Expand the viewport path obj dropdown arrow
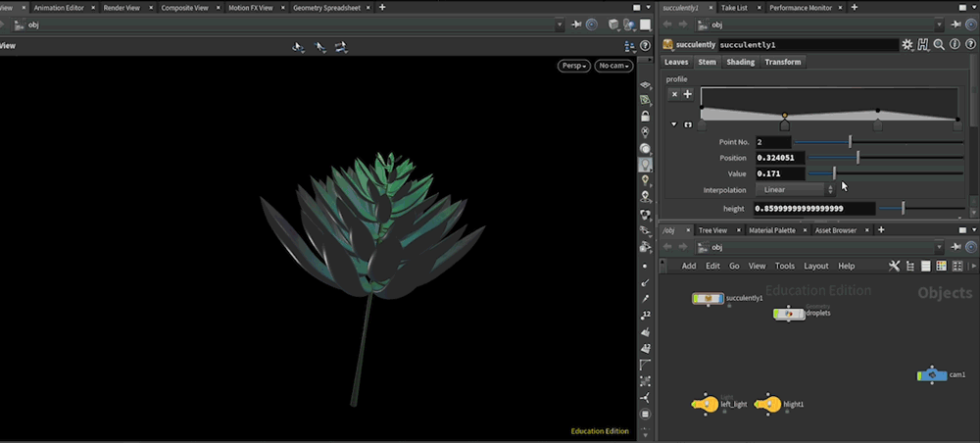Image resolution: width=980 pixels, height=443 pixels. 560,25
